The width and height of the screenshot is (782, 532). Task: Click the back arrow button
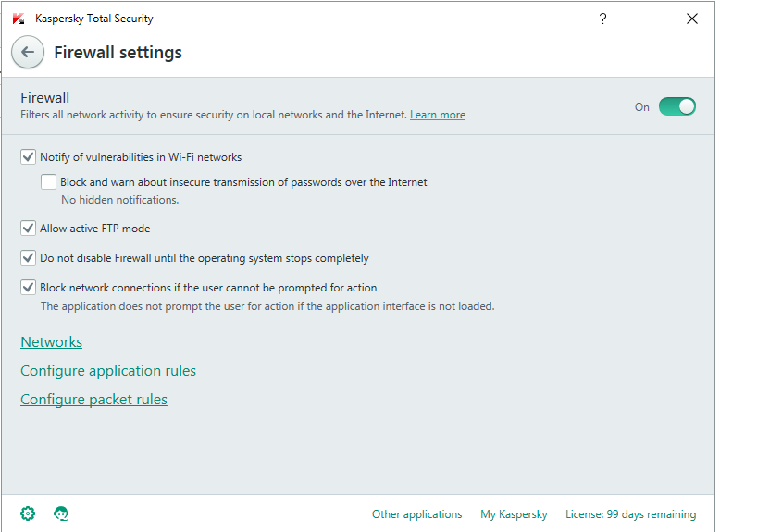pyautogui.click(x=28, y=53)
